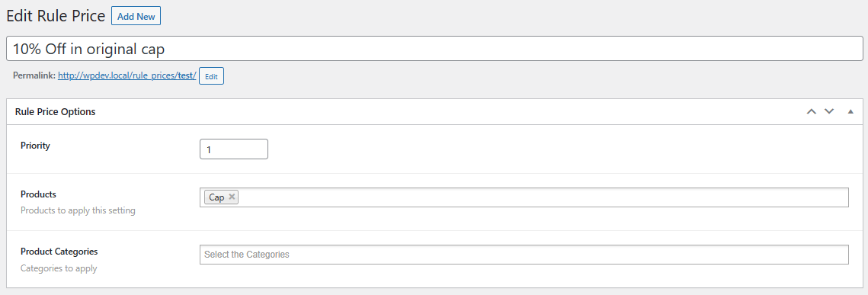
Task: Click the Permalink label text
Action: (34, 76)
